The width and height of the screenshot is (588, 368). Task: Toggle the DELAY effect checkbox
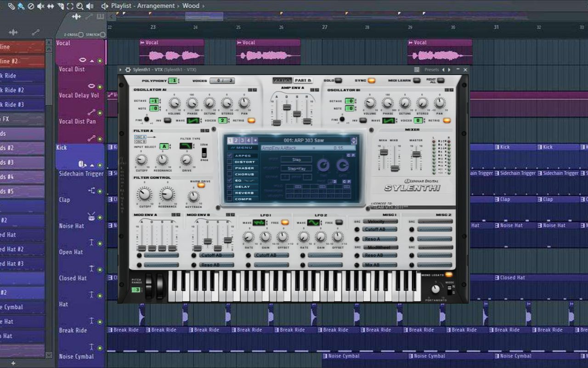coord(230,187)
